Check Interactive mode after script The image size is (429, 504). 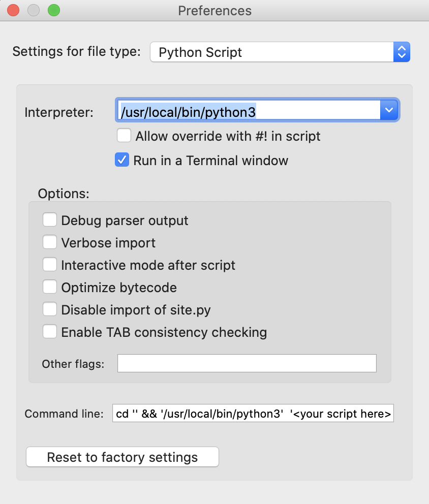tap(50, 265)
